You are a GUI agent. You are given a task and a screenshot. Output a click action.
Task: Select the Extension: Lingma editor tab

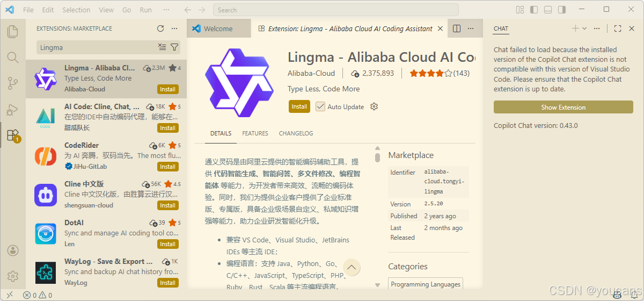(349, 28)
